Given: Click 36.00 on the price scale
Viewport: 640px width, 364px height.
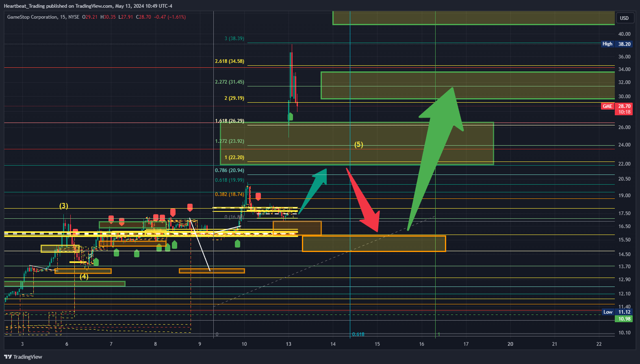Looking at the screenshot, I should [624, 57].
